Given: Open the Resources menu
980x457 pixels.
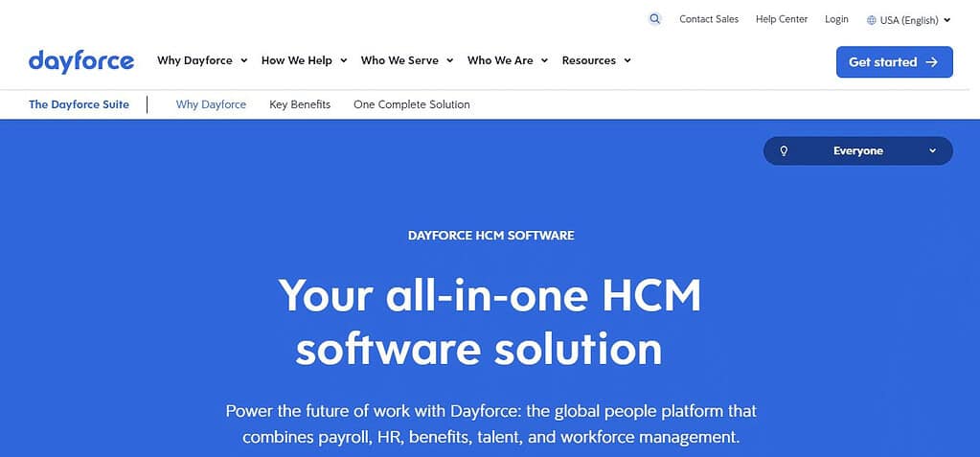Looking at the screenshot, I should point(589,60).
